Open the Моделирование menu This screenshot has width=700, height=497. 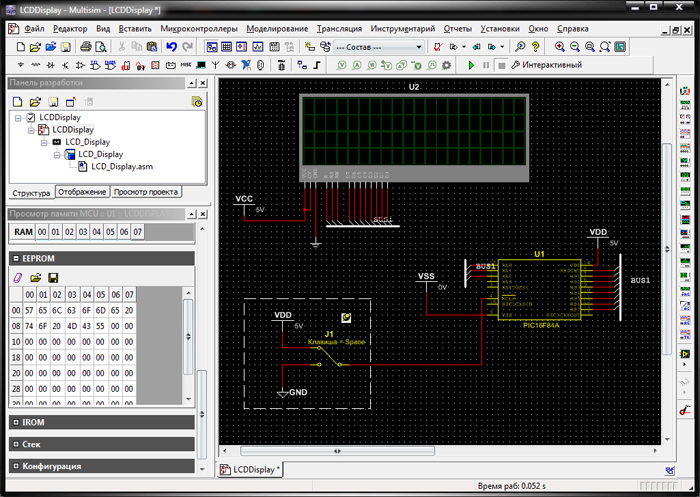coord(277,29)
